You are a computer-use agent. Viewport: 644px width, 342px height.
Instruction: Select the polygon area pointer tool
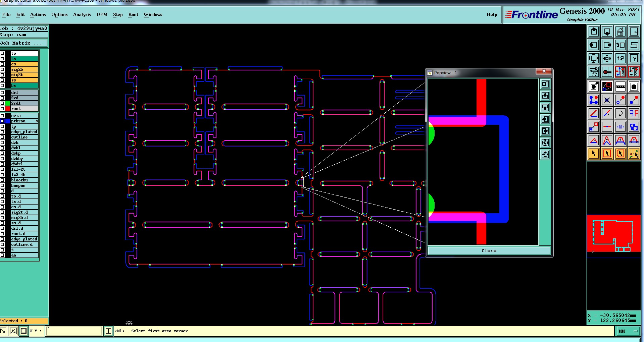621,154
